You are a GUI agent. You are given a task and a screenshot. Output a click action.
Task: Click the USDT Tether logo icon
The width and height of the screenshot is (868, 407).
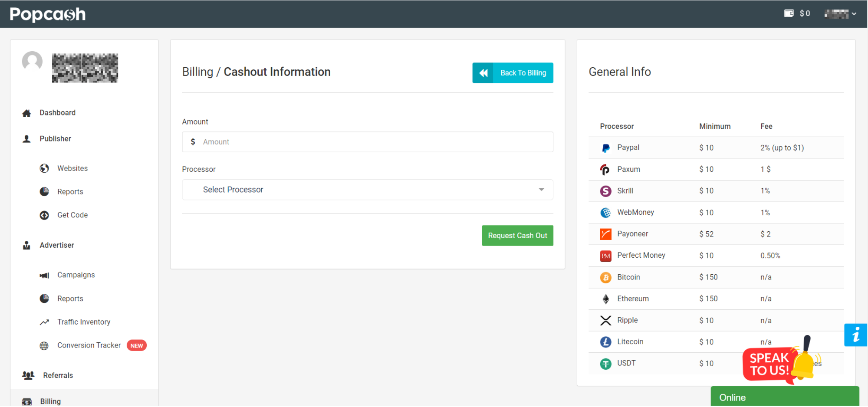coord(605,364)
